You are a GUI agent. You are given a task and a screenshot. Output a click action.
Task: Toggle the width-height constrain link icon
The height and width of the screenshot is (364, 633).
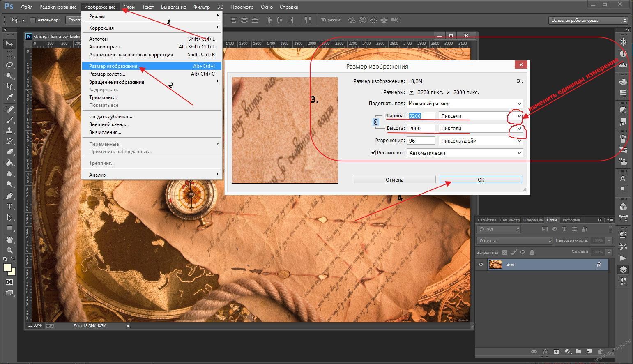tap(376, 122)
